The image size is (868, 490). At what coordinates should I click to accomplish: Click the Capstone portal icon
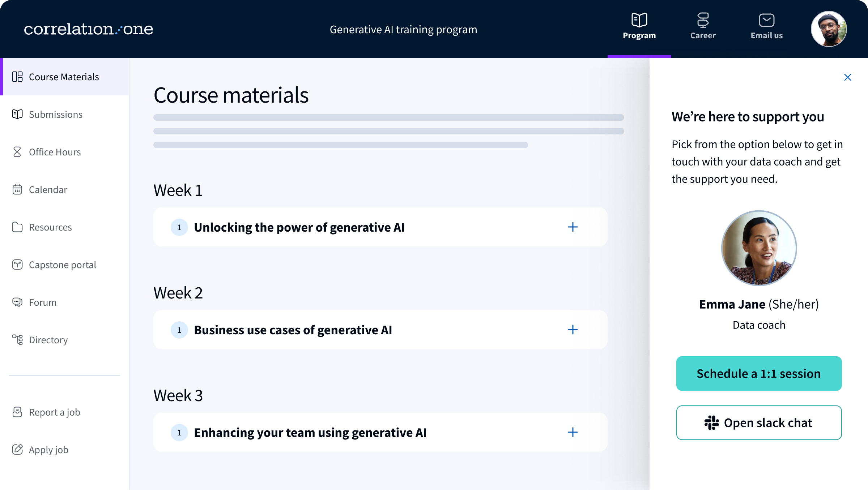click(x=17, y=265)
